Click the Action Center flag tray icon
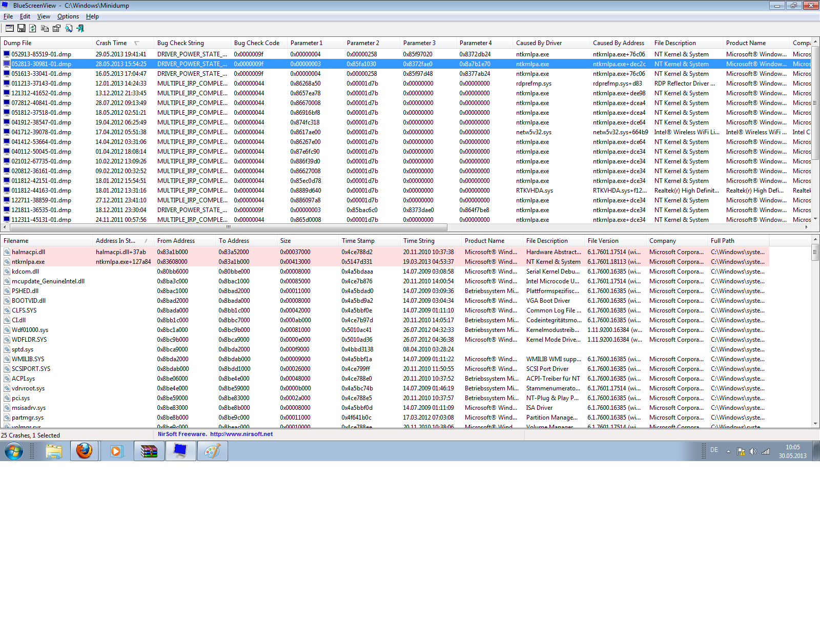Screen dimensions: 820x644 [741, 451]
